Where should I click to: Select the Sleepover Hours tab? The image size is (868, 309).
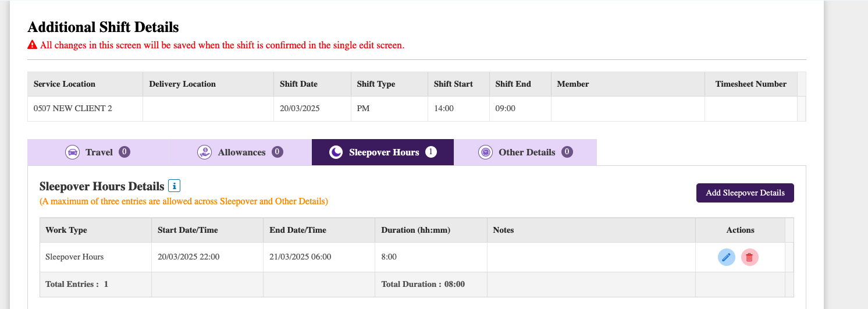click(x=383, y=152)
